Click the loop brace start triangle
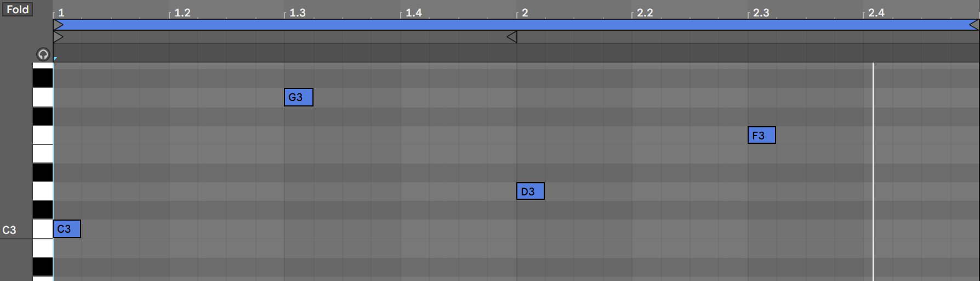This screenshot has width=980, height=281. pyautogui.click(x=59, y=25)
